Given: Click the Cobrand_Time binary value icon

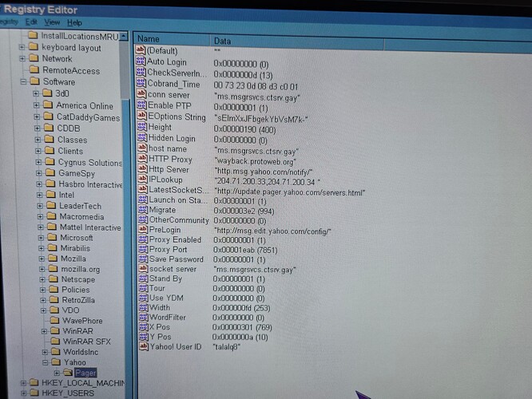Looking at the screenshot, I should [x=141, y=83].
